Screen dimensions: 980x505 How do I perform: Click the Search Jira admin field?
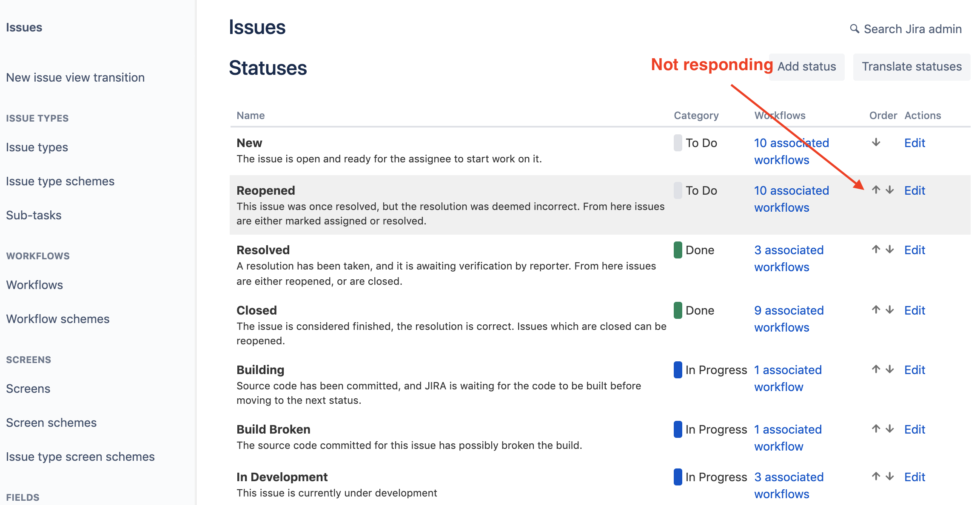(912, 28)
